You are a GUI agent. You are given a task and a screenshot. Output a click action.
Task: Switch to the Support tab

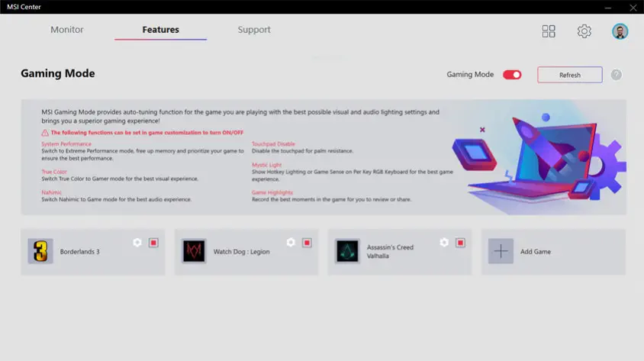(x=253, y=30)
